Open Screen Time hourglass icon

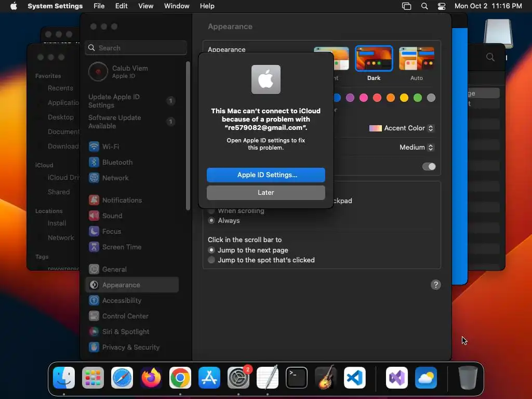click(94, 247)
